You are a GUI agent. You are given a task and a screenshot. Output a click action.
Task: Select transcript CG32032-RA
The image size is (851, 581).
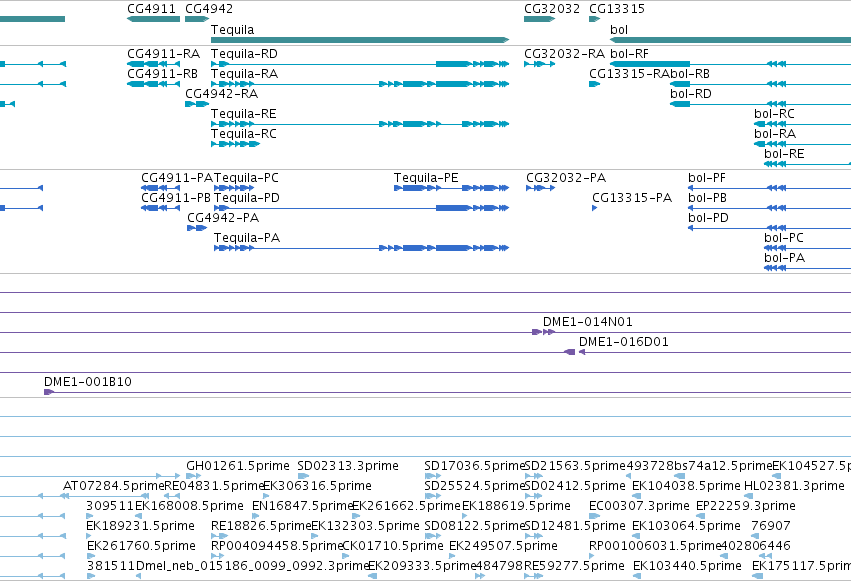pyautogui.click(x=539, y=64)
